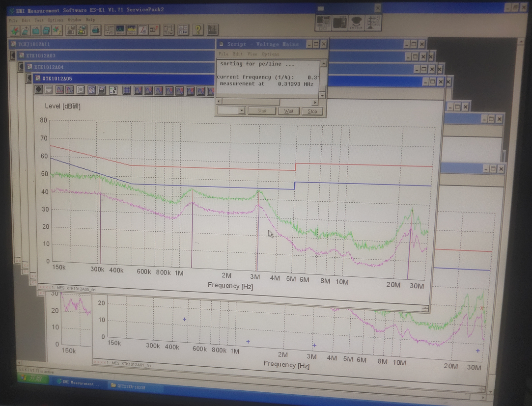Viewport: 532px width, 406px height.
Task: Click the Wait button in the Script window
Action: (289, 111)
